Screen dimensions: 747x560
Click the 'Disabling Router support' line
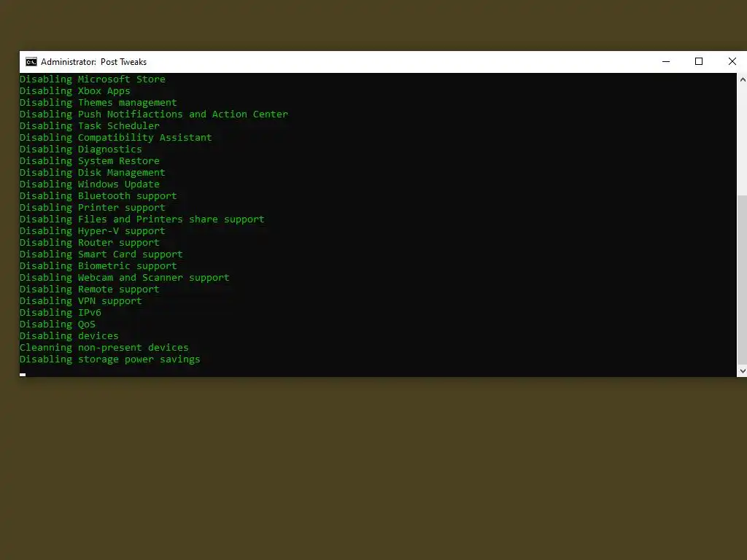click(x=90, y=242)
